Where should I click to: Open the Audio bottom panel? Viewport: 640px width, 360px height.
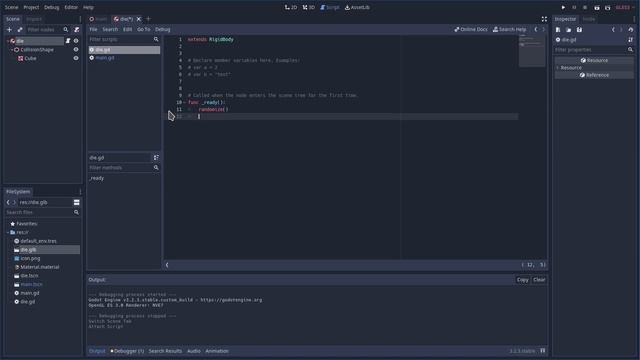click(194, 351)
